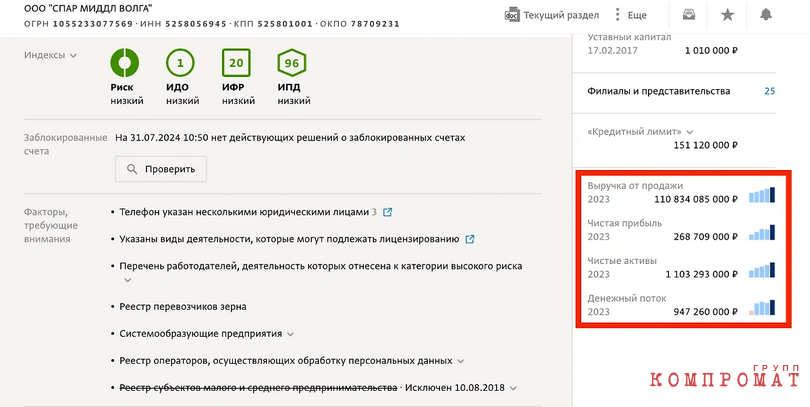Screen dimensions: 810x407
Task: Click Телефон указан несколькими юридическими лицами text
Action: pyautogui.click(x=244, y=212)
